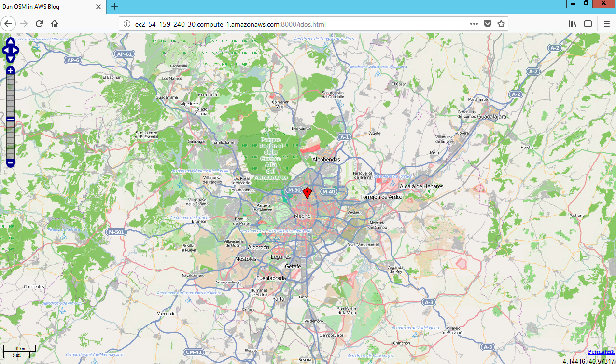
Task: Pan the map right with the east arrow
Action: pyautogui.click(x=15, y=50)
